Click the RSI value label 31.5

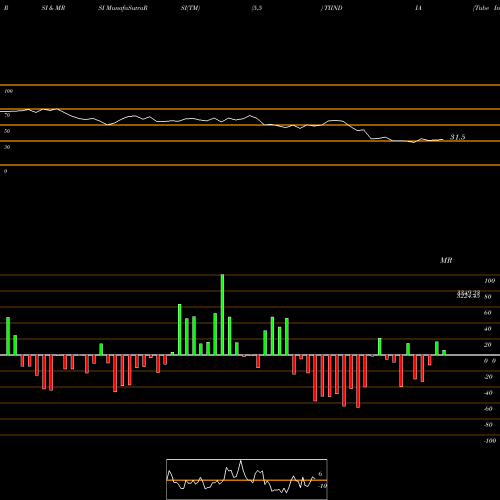[x=458, y=137]
